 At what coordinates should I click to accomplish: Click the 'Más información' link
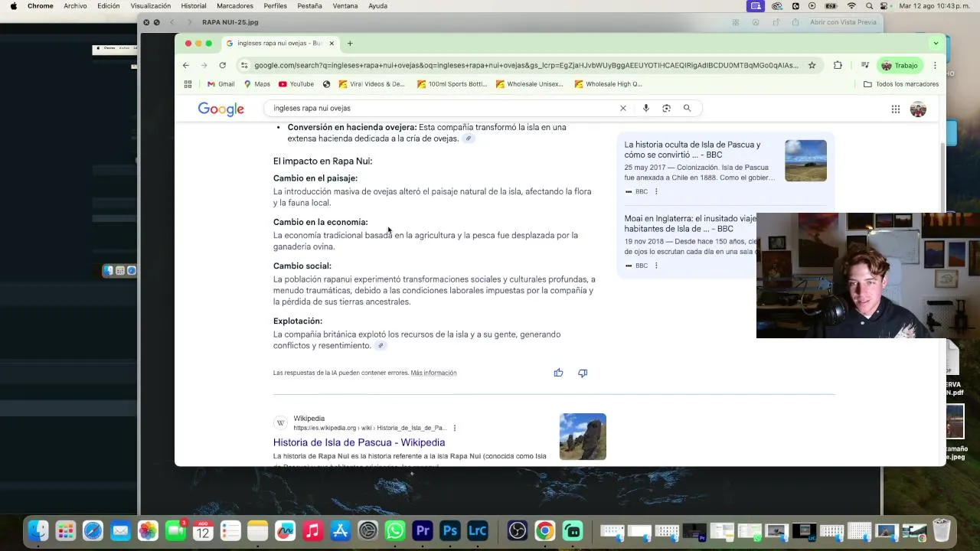(433, 373)
